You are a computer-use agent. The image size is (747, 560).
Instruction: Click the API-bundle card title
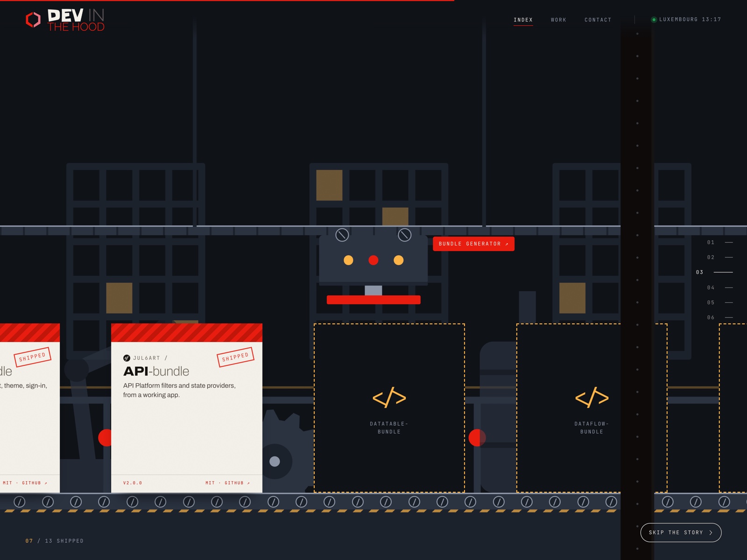[156, 371]
